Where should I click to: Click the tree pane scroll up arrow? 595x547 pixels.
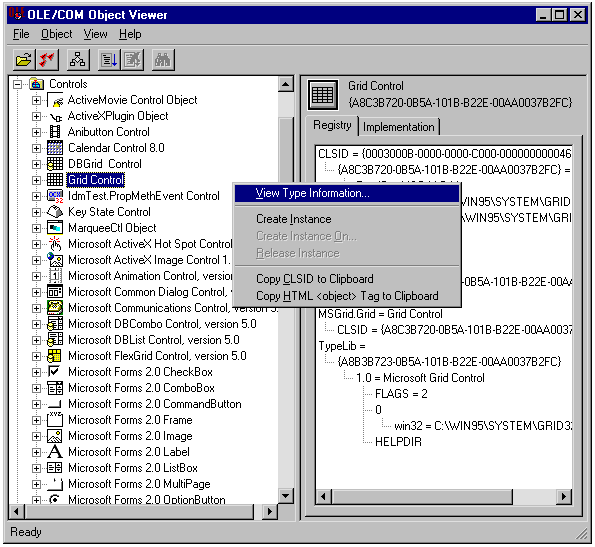pyautogui.click(x=286, y=84)
